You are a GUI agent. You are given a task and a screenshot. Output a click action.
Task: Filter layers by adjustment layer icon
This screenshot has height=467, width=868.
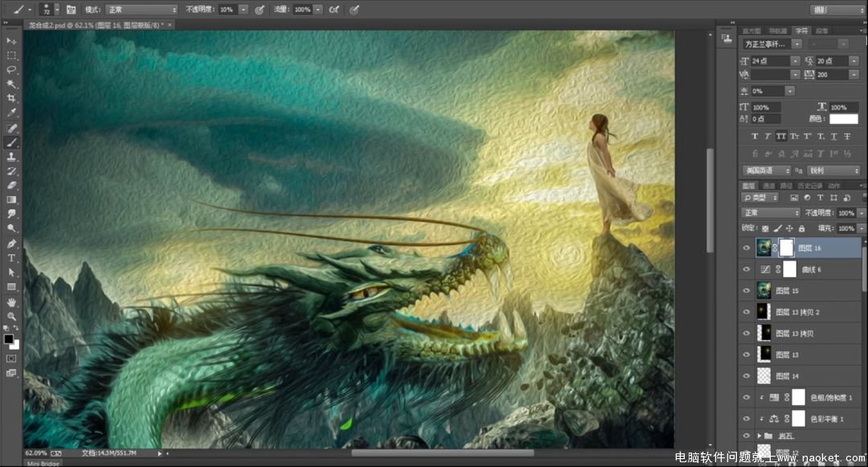click(x=807, y=198)
